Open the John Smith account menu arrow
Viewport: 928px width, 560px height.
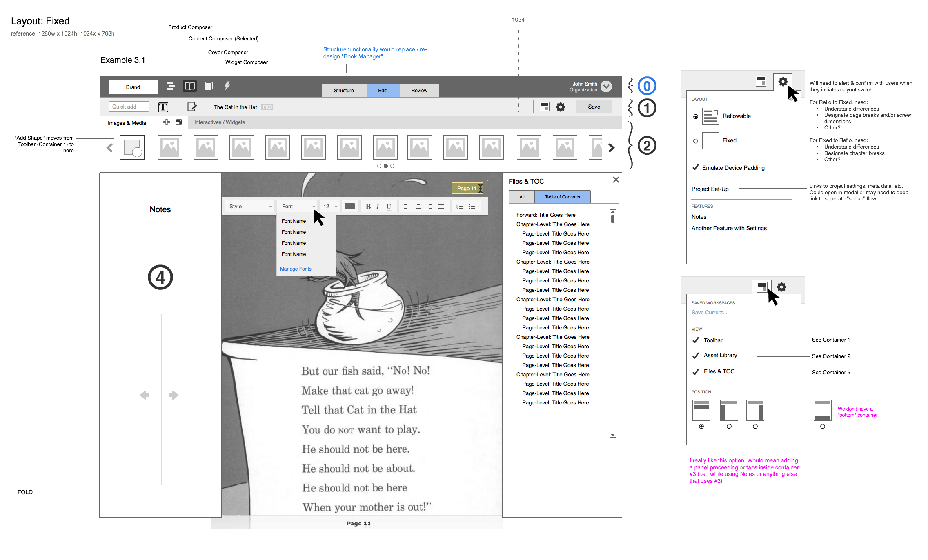[x=606, y=86]
